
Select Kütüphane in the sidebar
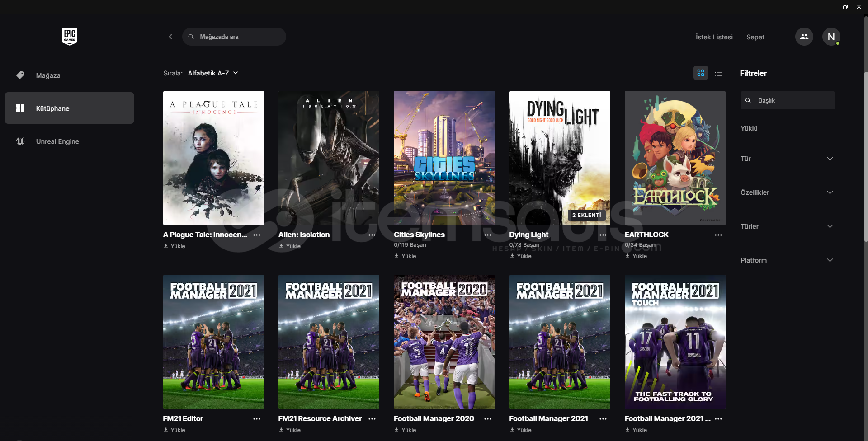69,108
